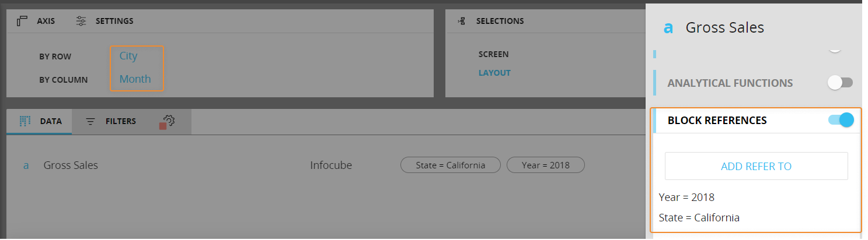
Task: Open the gear settings tab icon
Action: [169, 121]
